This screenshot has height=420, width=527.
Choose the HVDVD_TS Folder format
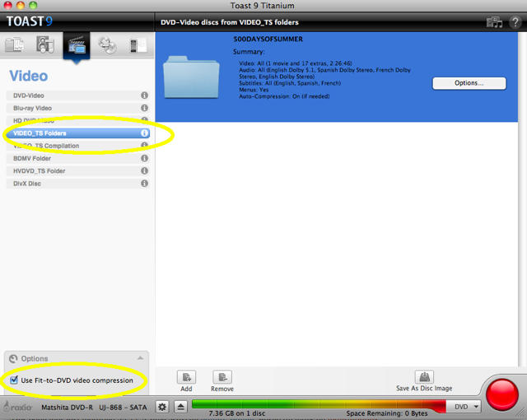[77, 171]
